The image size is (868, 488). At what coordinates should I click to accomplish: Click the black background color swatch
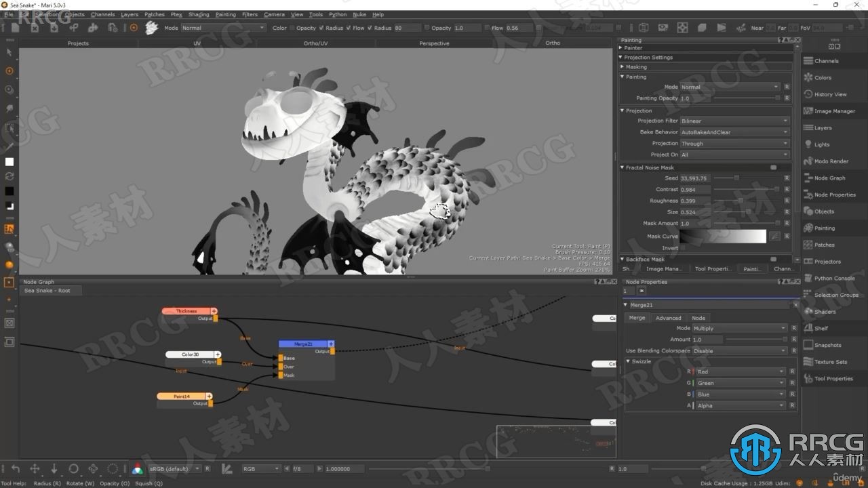tap(9, 191)
